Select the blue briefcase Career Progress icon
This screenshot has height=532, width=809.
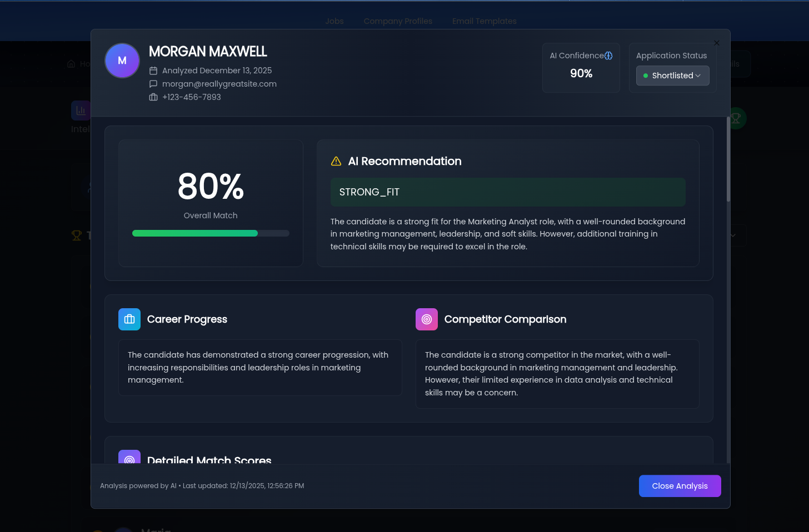pyautogui.click(x=129, y=319)
